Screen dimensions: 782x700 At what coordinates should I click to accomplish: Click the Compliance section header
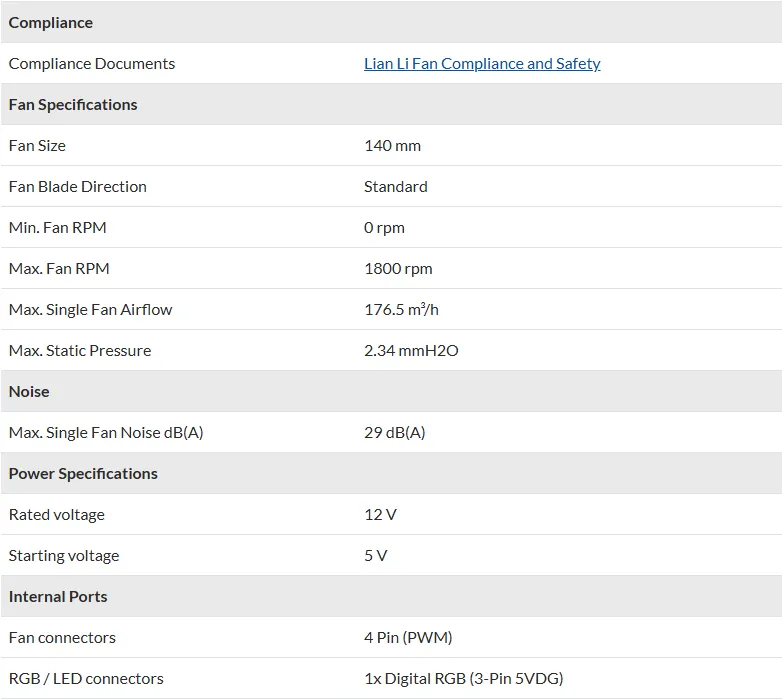pos(51,23)
